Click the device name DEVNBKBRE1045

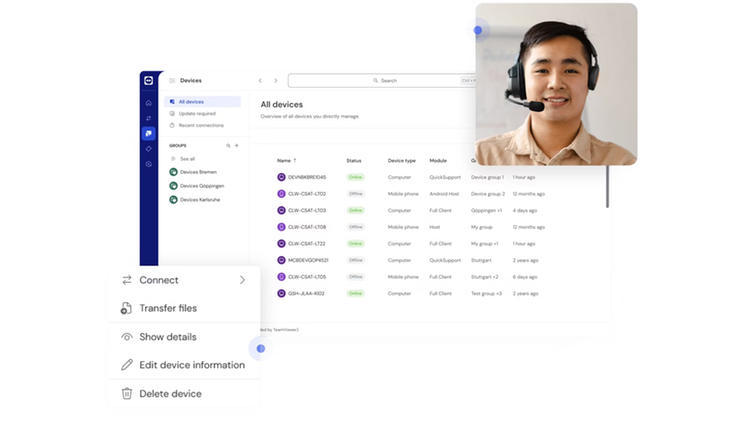(307, 177)
